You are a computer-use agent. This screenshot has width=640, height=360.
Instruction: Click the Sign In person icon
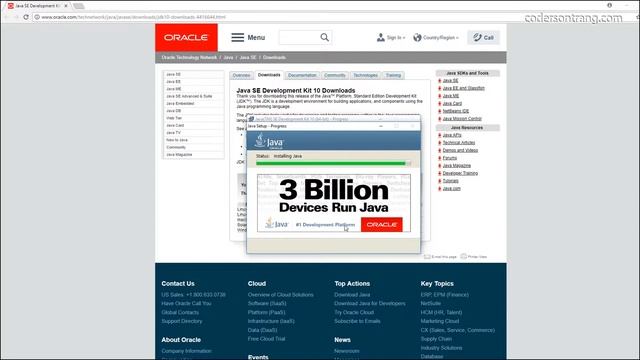380,38
